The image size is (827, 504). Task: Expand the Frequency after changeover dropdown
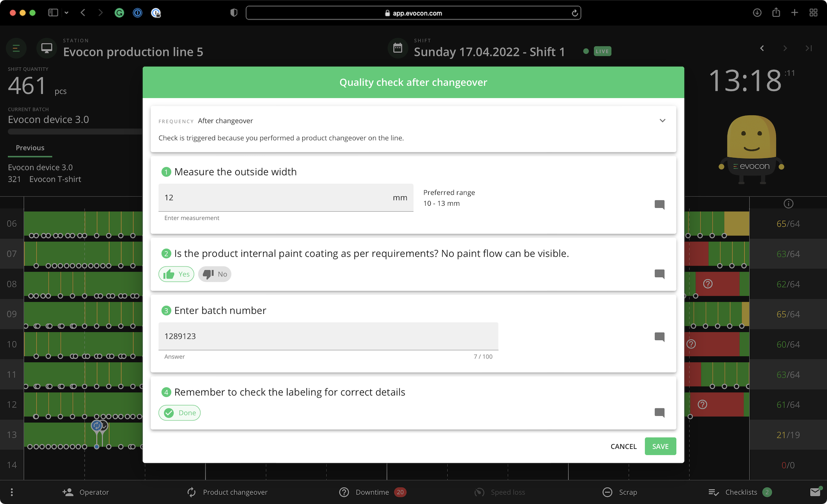[663, 121]
